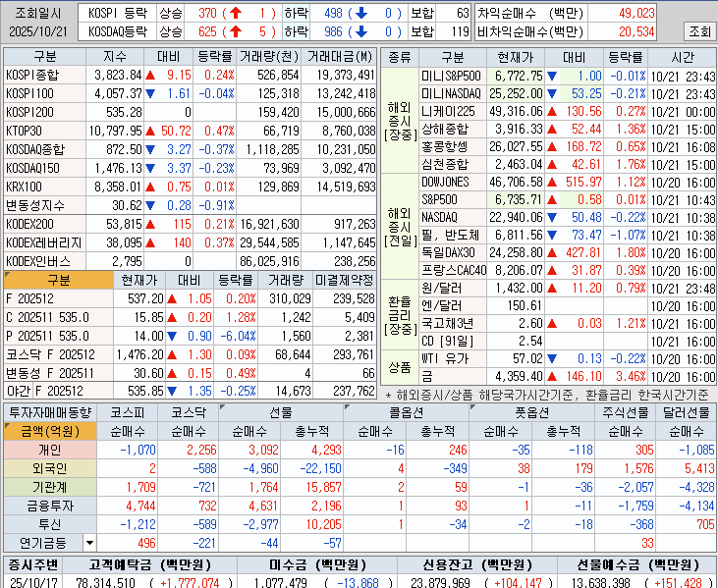718x588 pixels.
Task: Click the 개인 investor row label
Action: pos(50,450)
